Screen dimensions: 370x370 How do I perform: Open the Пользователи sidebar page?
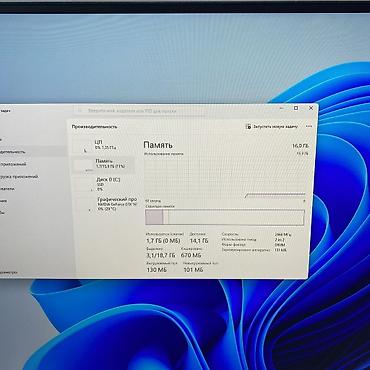(7, 189)
